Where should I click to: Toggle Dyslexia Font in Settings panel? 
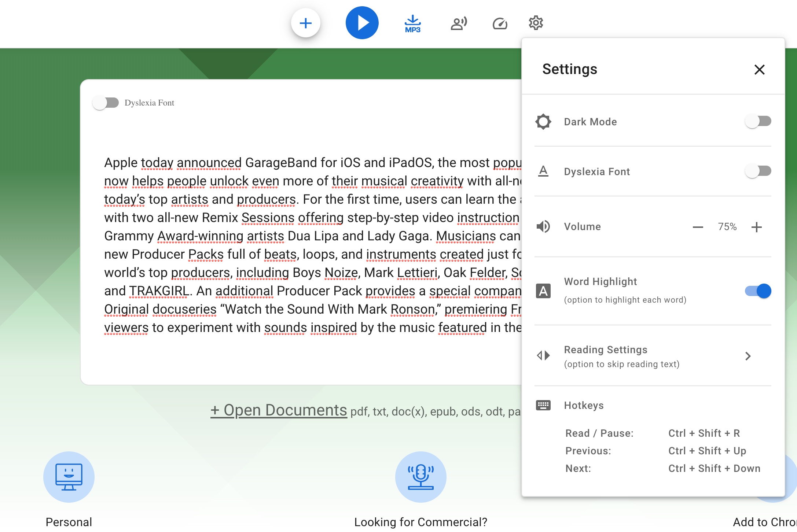tap(758, 171)
